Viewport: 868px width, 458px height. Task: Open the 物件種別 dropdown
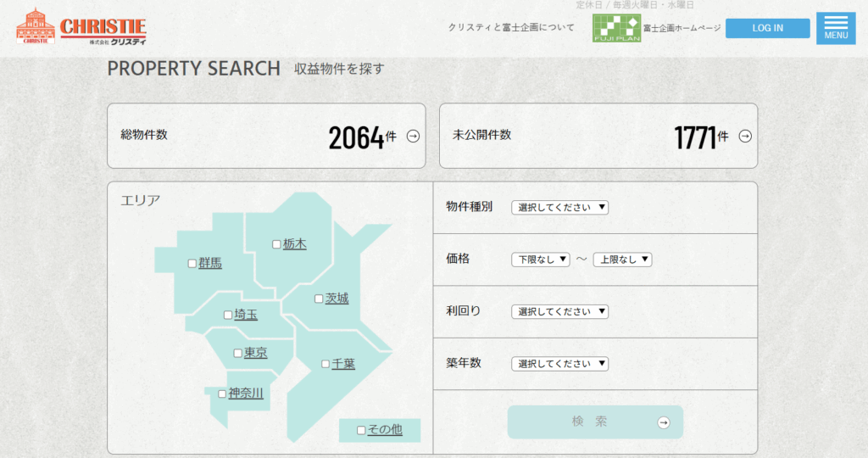(559, 207)
